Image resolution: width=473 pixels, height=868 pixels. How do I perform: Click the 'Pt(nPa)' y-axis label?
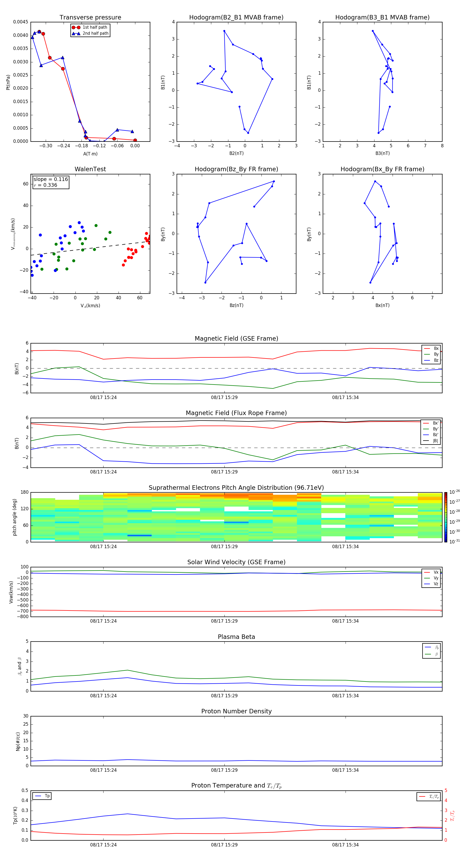pos(8,82)
